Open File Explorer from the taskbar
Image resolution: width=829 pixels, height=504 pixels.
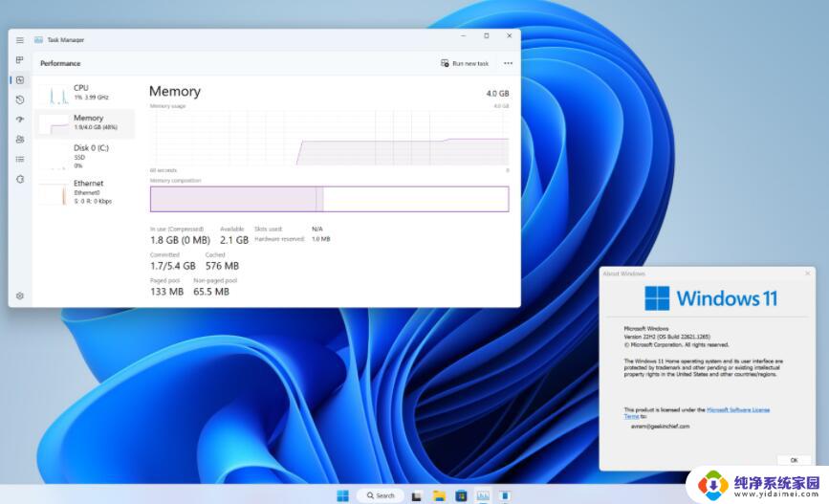coord(439,495)
